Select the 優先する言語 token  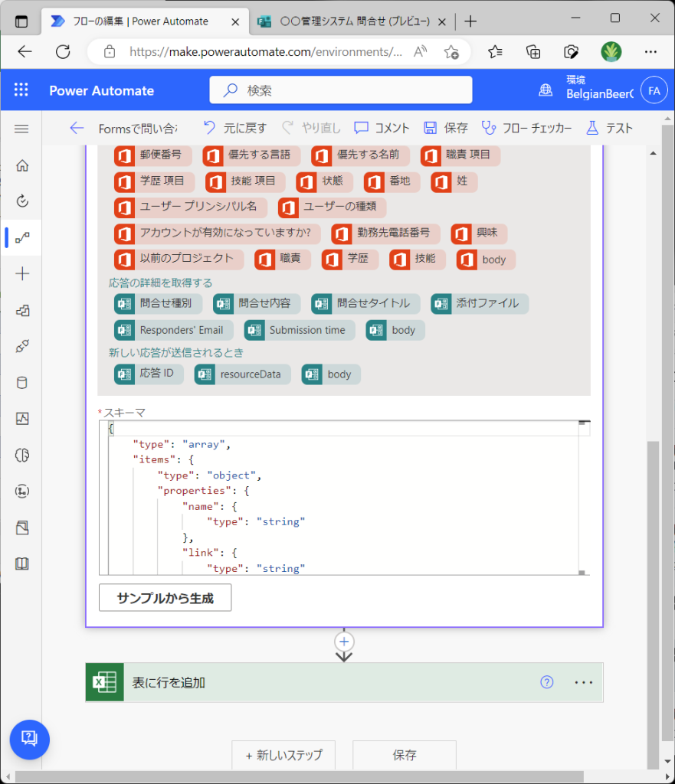pos(251,155)
